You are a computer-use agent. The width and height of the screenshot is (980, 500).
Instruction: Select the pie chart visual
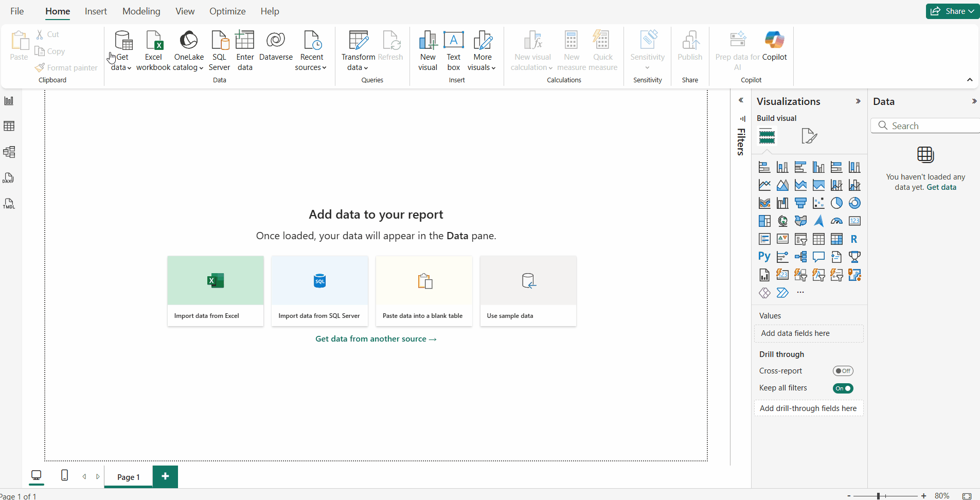[838, 203]
